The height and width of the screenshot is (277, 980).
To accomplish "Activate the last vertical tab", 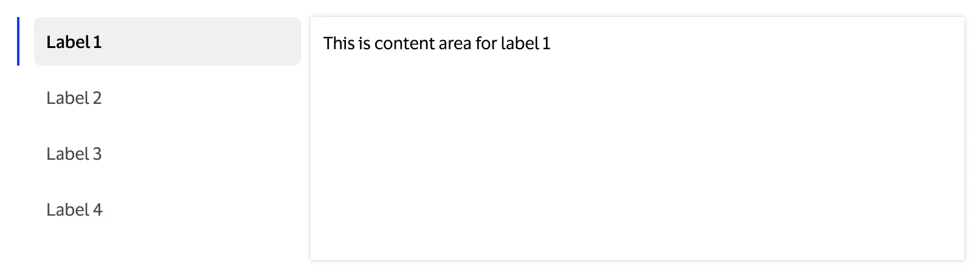I will tap(74, 210).
